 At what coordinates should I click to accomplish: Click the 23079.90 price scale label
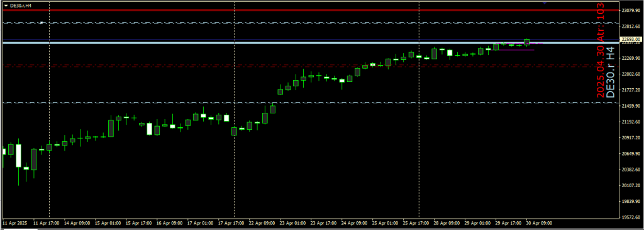[630, 10]
